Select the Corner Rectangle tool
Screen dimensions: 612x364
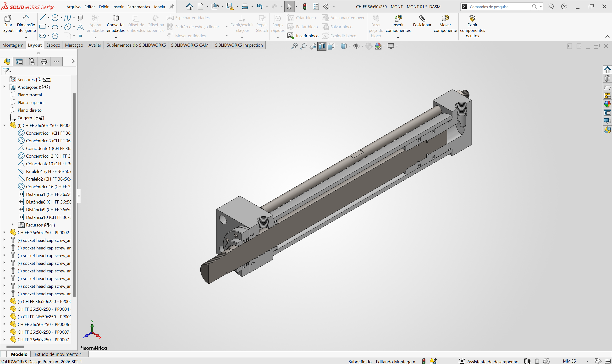tap(42, 27)
